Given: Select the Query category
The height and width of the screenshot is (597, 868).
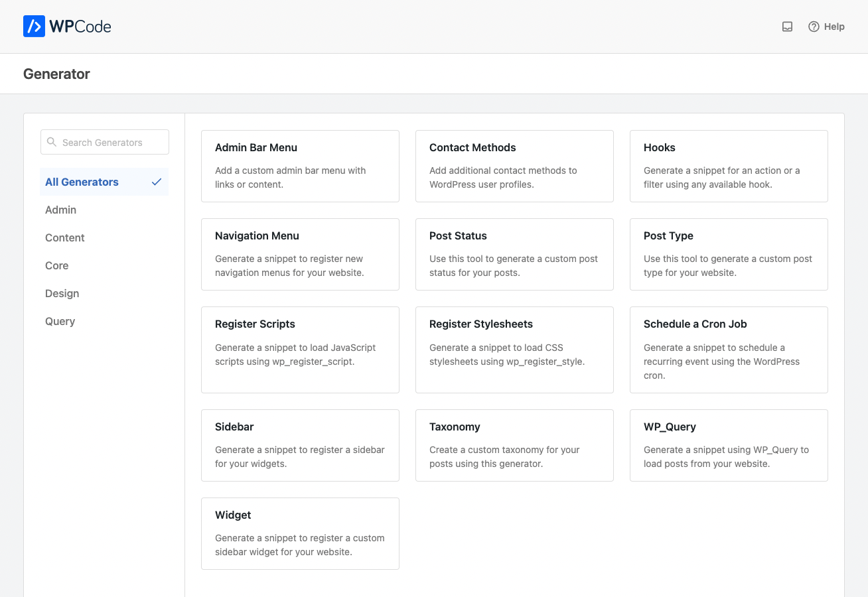Looking at the screenshot, I should pyautogui.click(x=60, y=321).
